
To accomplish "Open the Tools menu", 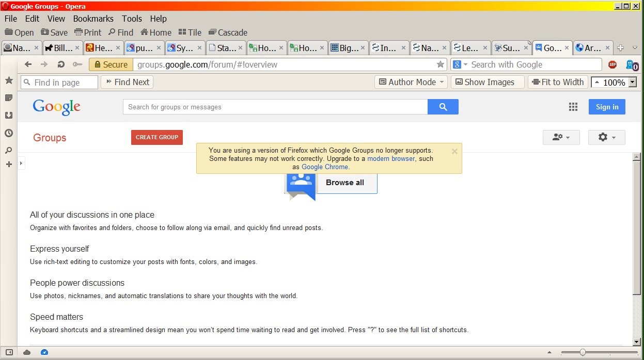I will (132, 19).
